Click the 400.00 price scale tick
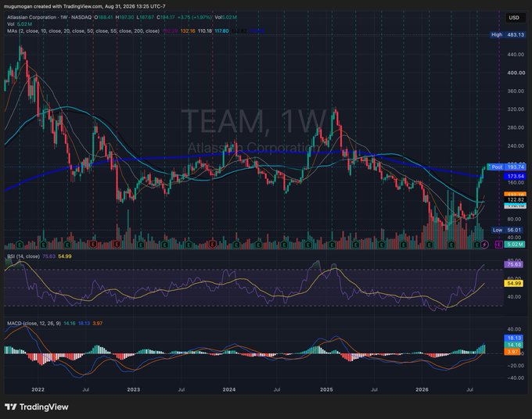This screenshot has height=419, width=532. [516, 73]
